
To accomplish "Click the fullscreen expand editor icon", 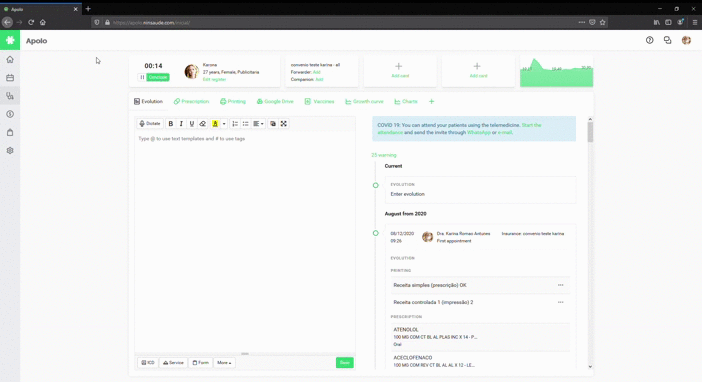I will pos(283,124).
